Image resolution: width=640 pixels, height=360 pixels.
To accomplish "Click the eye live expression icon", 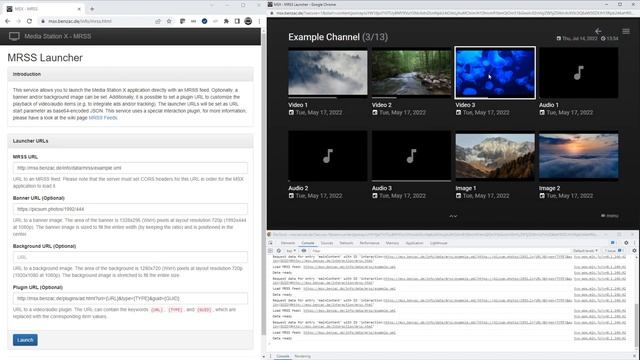I will pyautogui.click(x=304, y=251).
